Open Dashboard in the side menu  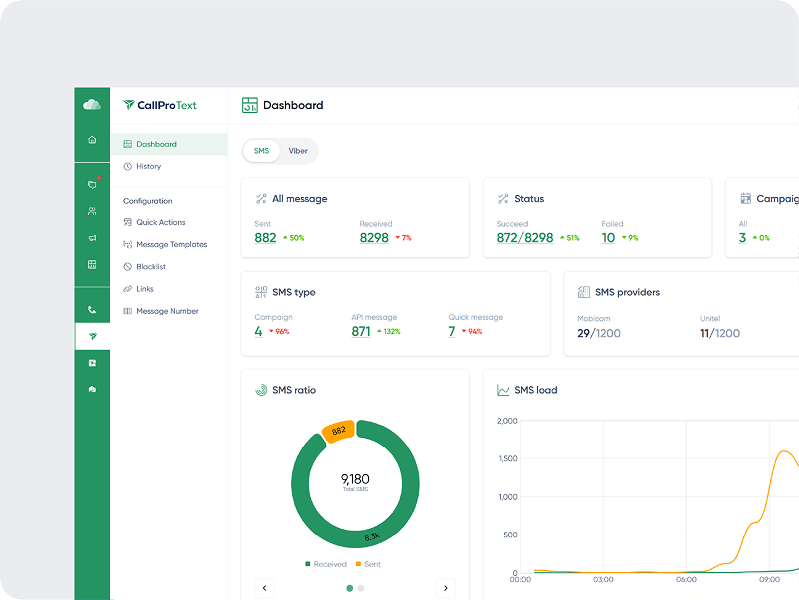coord(169,144)
